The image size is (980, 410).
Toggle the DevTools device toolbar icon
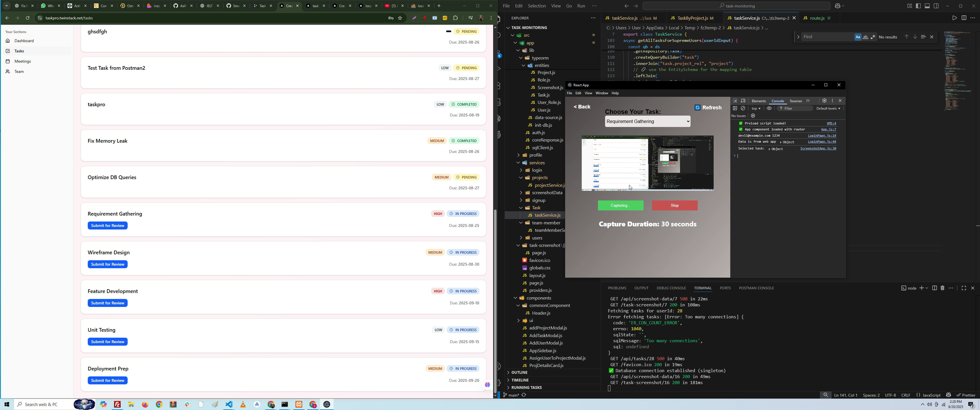point(743,101)
